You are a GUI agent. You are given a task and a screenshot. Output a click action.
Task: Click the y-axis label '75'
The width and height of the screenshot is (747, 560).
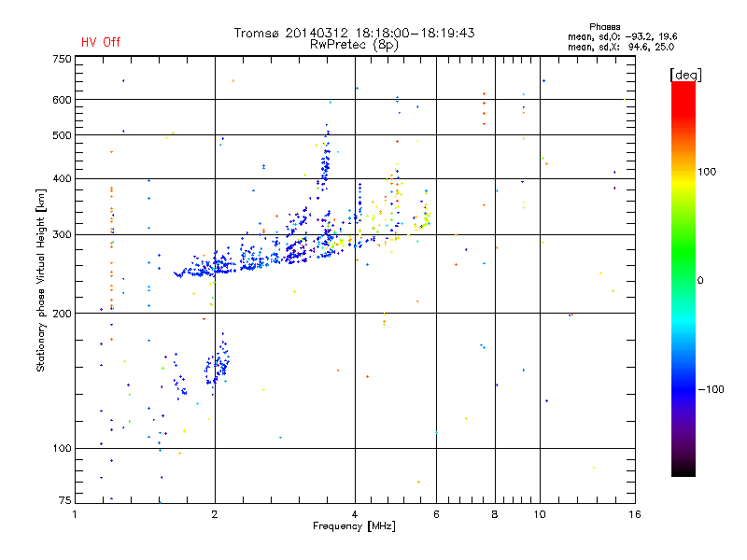tap(65, 500)
